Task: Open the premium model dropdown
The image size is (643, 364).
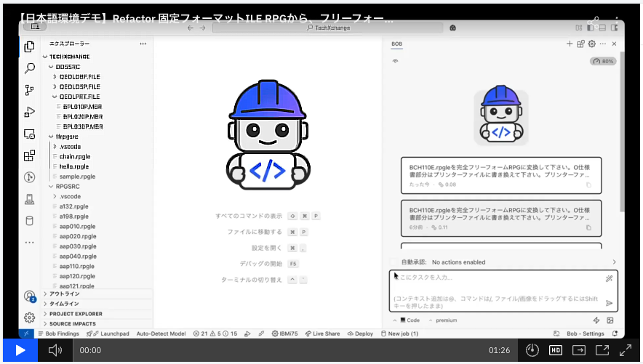Action: pos(443,320)
